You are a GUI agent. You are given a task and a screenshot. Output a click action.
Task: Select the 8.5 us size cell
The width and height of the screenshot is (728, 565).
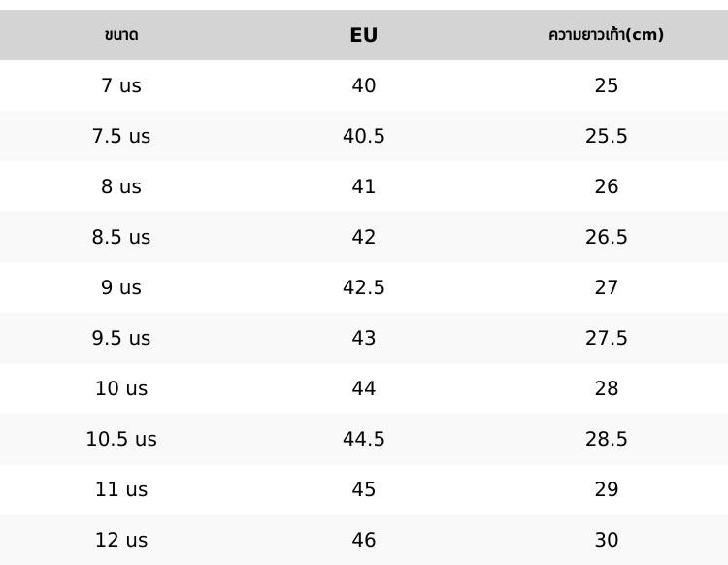click(x=121, y=237)
